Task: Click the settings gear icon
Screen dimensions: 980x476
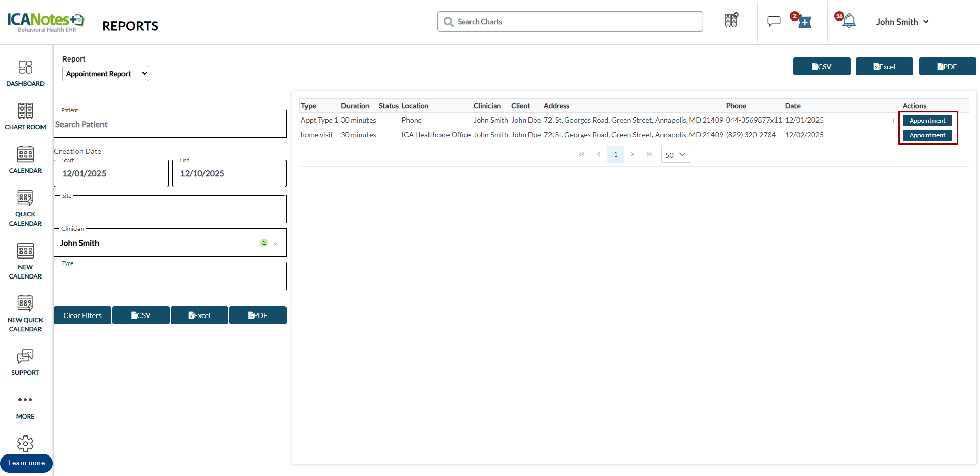Action: pyautogui.click(x=25, y=443)
